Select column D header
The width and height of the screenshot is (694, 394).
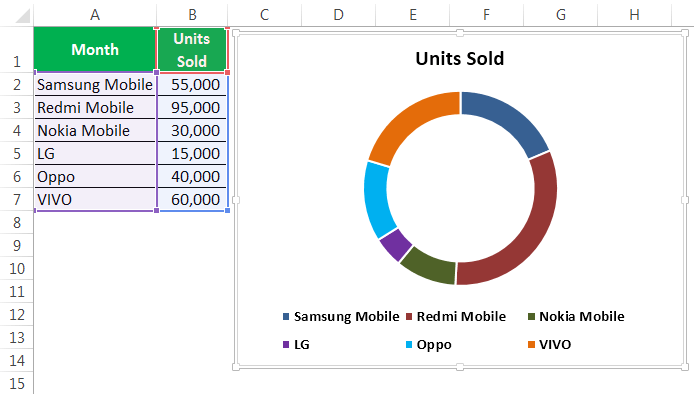click(338, 15)
